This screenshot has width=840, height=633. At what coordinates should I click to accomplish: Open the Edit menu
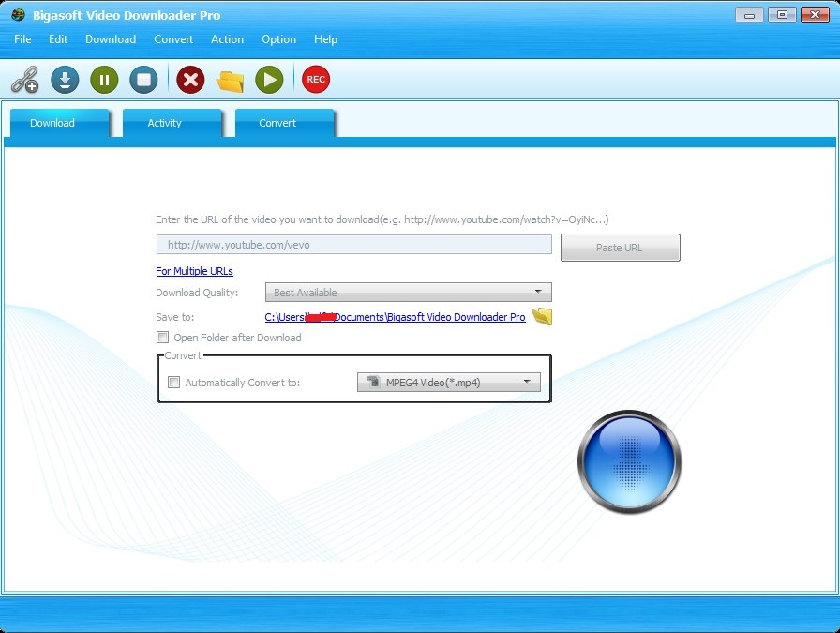coord(58,39)
